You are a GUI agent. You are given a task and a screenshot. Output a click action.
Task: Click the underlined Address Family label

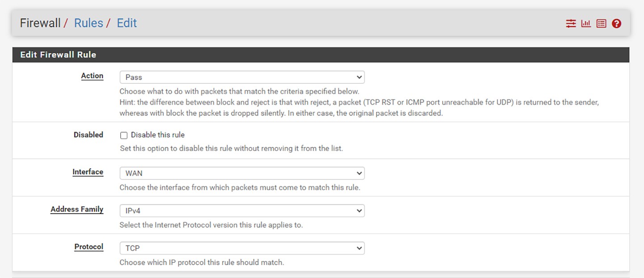coord(77,209)
